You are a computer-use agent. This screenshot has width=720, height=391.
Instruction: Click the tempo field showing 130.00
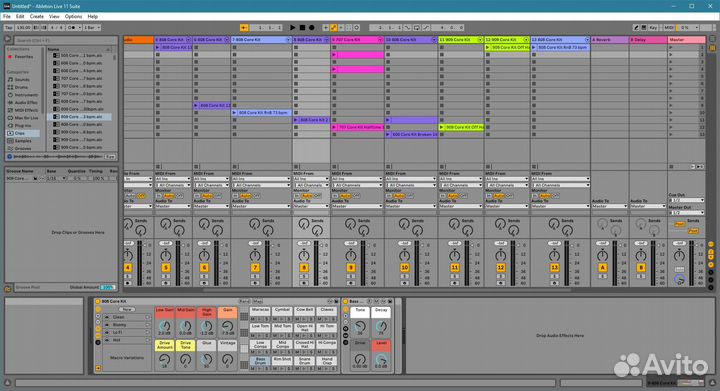tap(22, 28)
